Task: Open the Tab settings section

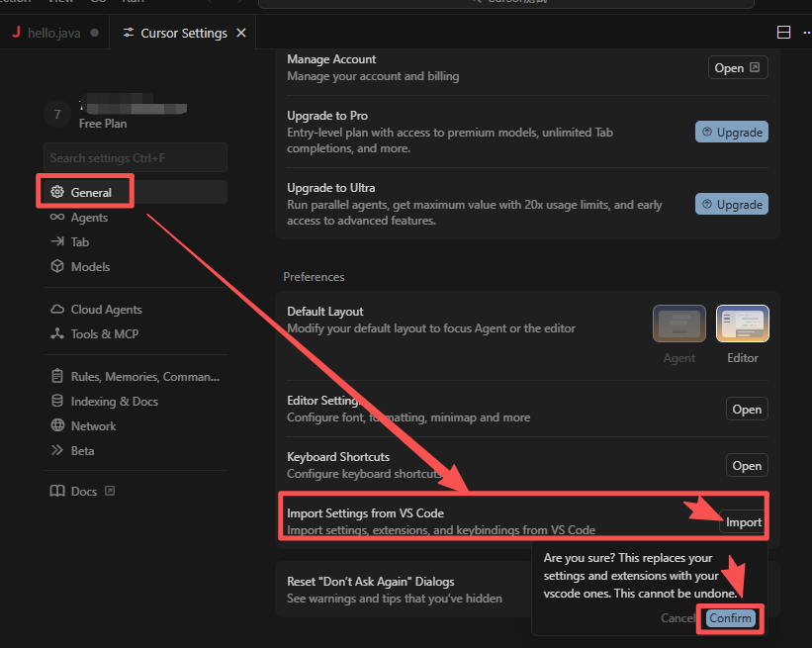Action: point(135,242)
